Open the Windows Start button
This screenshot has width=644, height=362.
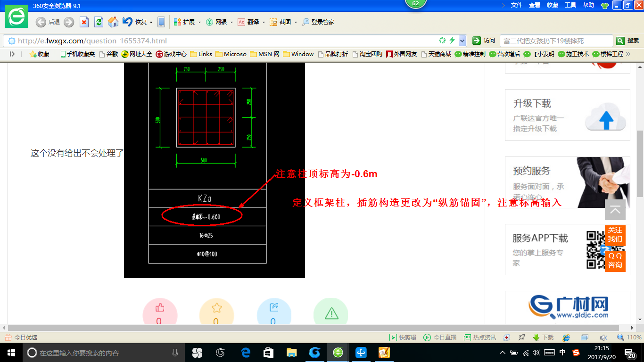click(x=11, y=353)
